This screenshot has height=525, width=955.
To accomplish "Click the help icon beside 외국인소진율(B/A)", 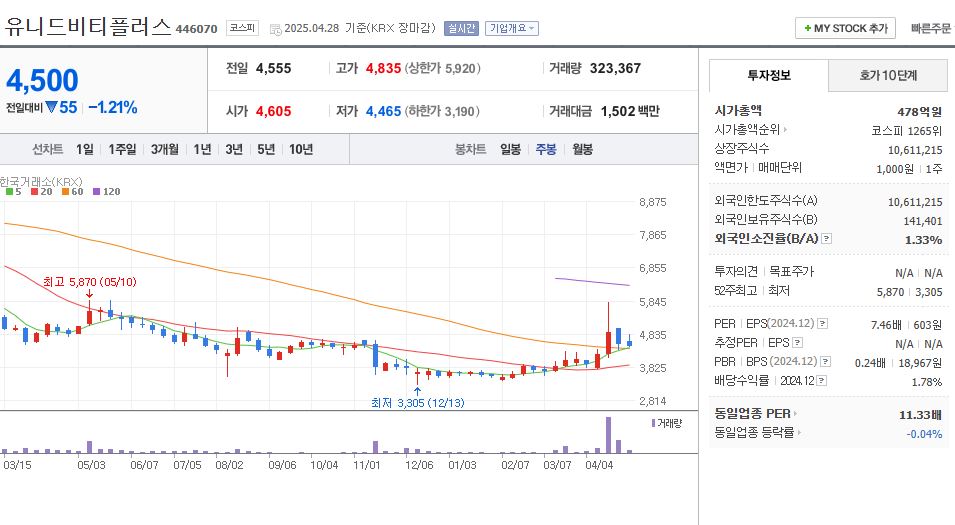I will pos(826,239).
